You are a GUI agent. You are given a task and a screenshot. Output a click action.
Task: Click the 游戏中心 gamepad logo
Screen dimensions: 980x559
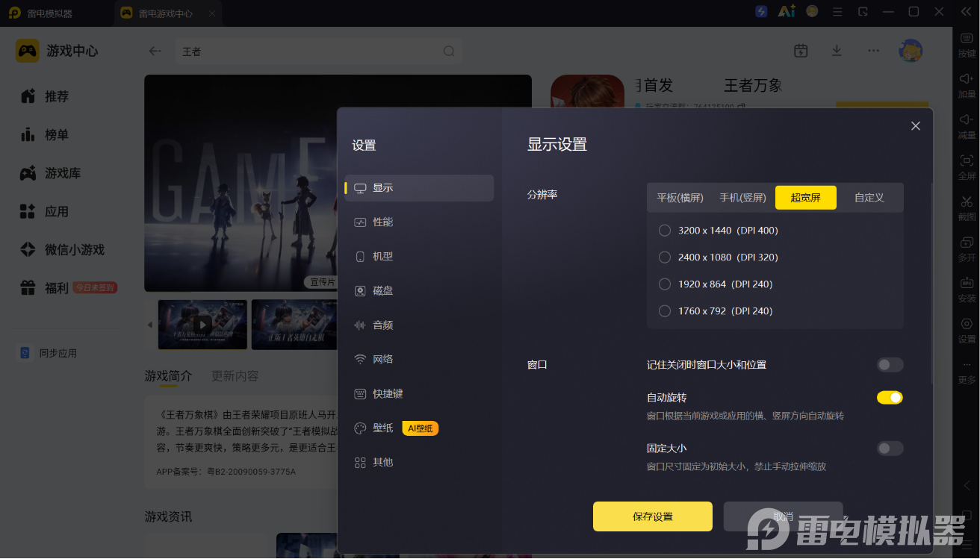click(x=28, y=51)
